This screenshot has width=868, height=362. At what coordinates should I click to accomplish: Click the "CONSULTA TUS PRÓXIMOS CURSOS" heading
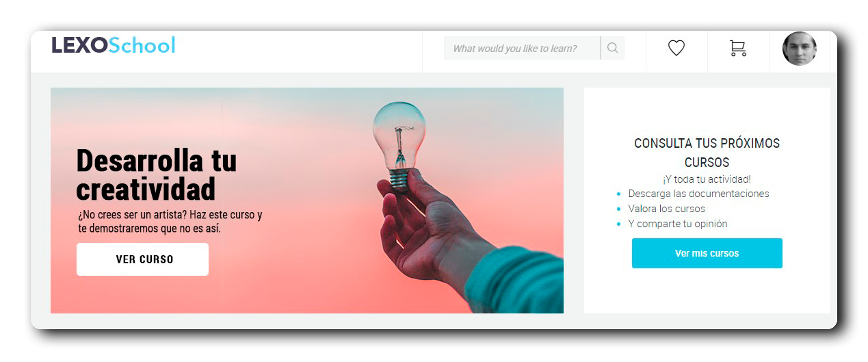pos(707,153)
